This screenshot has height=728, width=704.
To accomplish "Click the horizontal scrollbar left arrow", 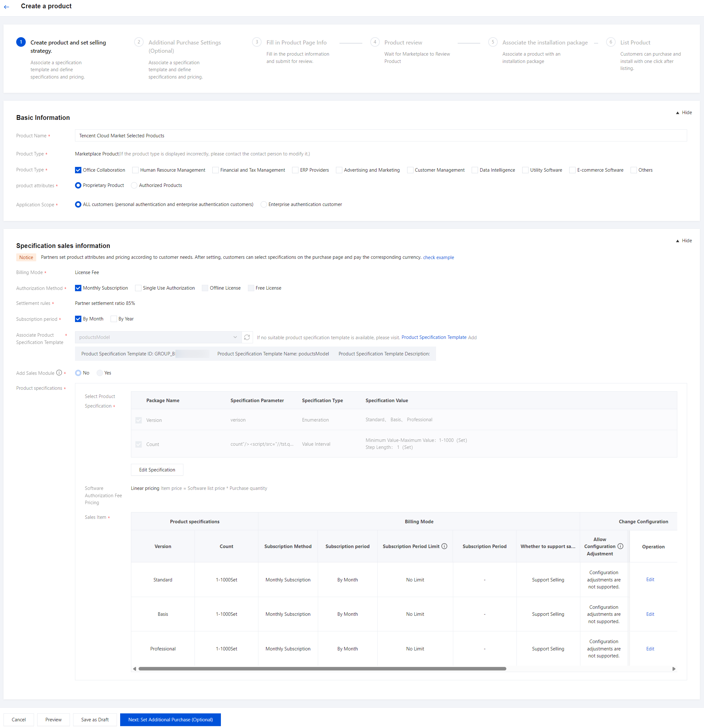I will [x=134, y=669].
